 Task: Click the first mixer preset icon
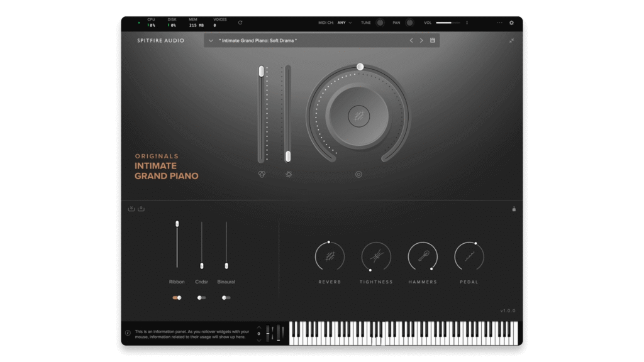click(131, 209)
